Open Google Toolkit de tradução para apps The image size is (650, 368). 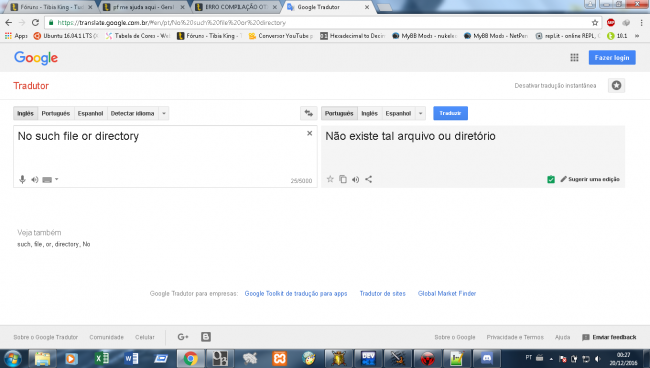tap(296, 293)
